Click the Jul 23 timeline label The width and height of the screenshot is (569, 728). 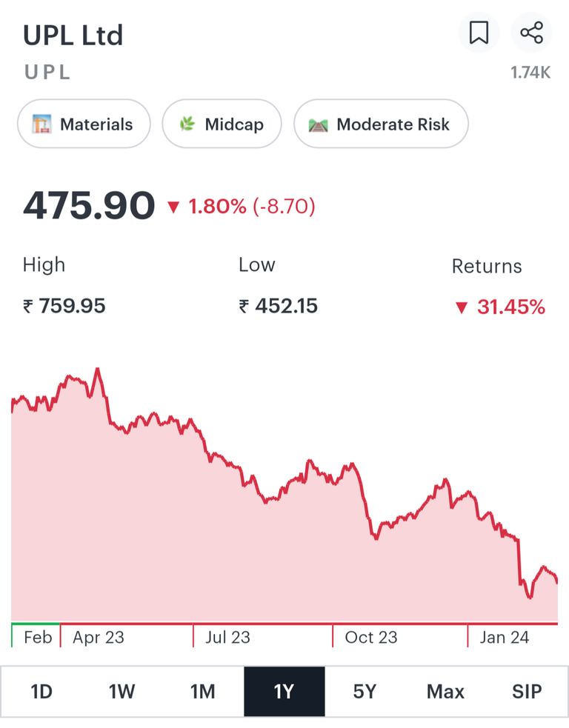click(x=227, y=638)
